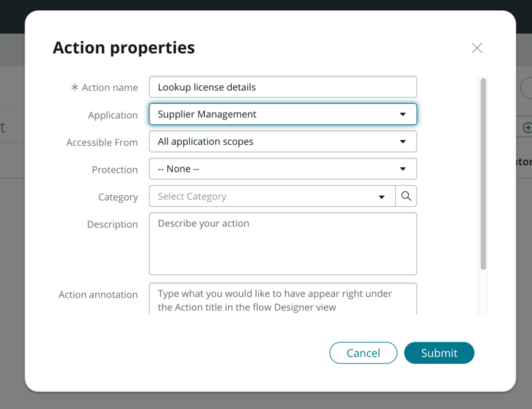Click inside the Description text area

point(283,244)
